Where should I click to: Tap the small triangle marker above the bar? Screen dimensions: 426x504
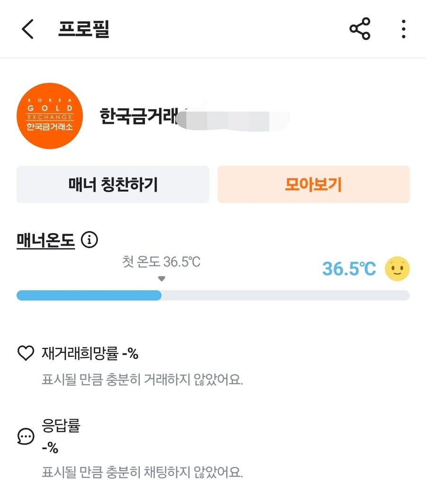pos(161,279)
